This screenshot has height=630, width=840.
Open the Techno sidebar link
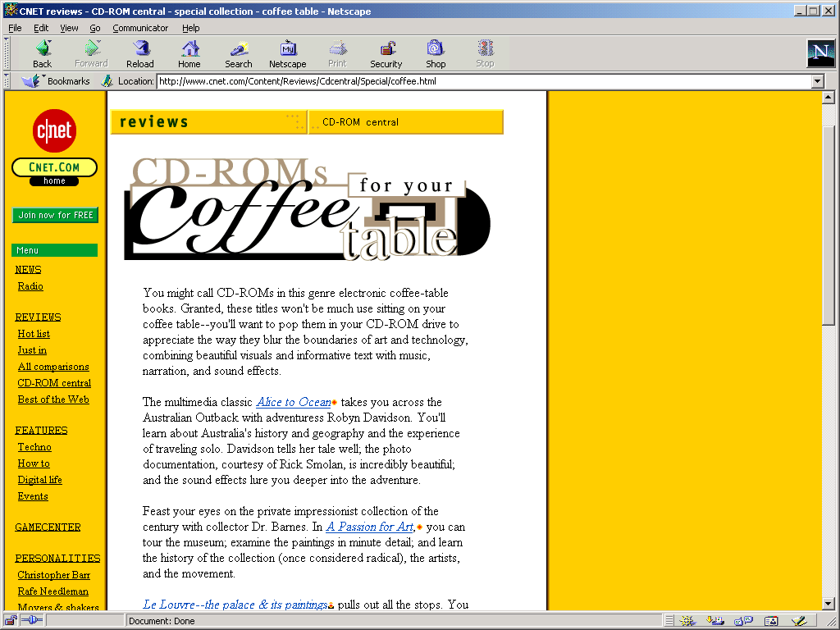34,447
